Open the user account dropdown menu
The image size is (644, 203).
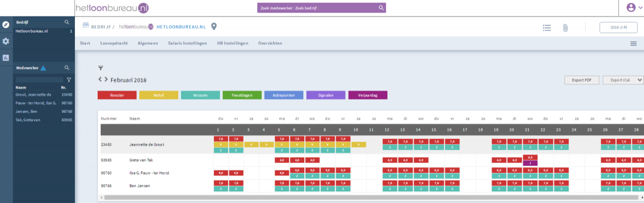633,8
